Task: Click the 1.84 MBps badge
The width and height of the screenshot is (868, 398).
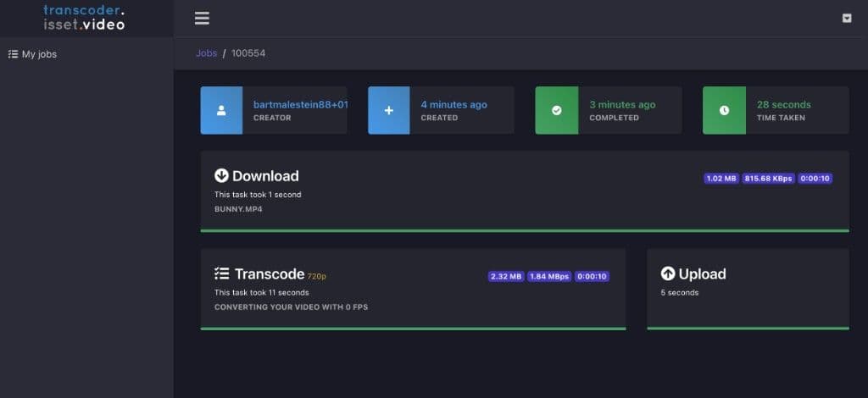Action: tap(549, 276)
